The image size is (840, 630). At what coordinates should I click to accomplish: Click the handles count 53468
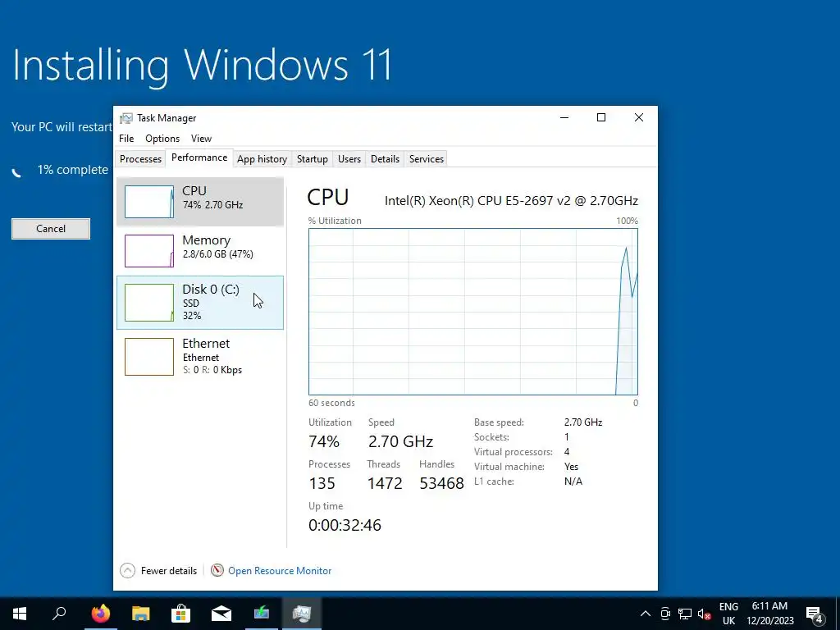pos(441,483)
